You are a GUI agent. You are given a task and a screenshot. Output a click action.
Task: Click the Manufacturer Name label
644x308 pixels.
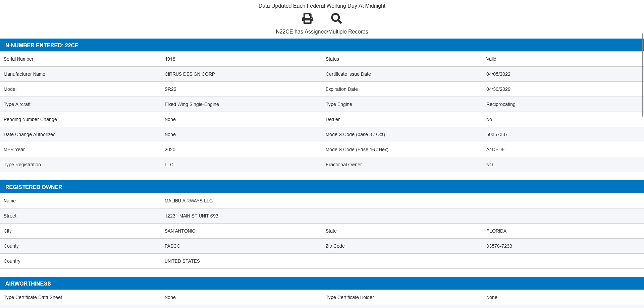pyautogui.click(x=24, y=74)
